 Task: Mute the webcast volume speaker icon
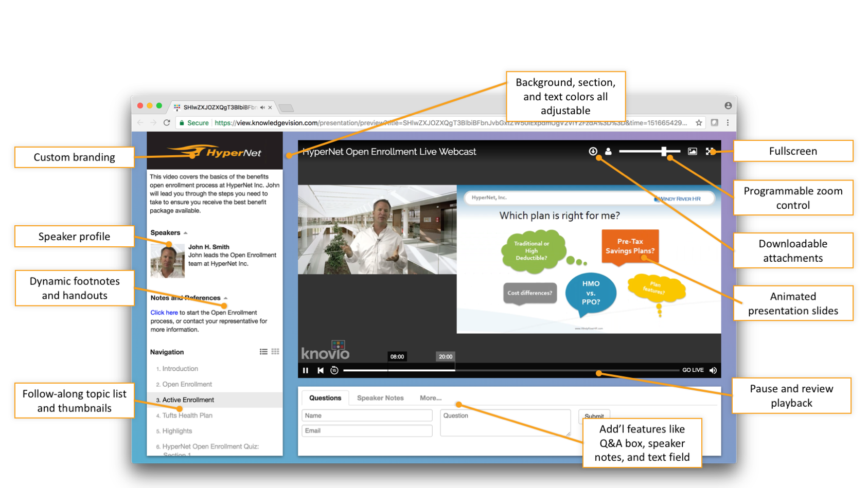click(713, 370)
